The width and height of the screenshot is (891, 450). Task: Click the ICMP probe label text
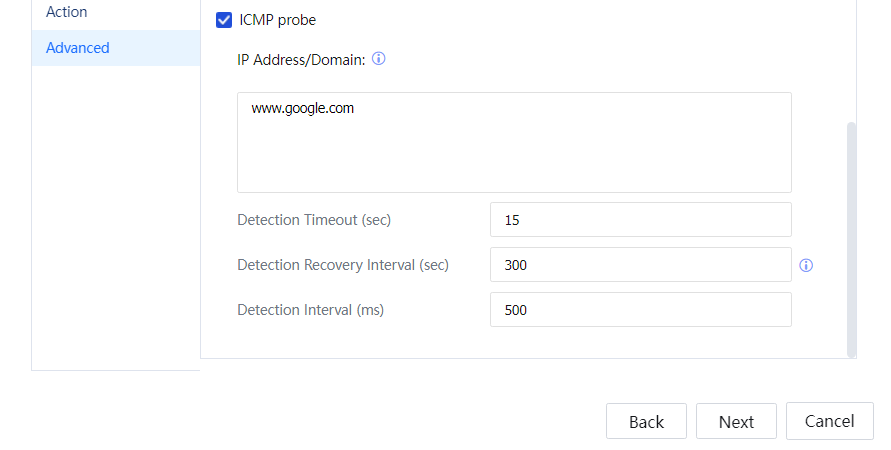pyautogui.click(x=278, y=19)
